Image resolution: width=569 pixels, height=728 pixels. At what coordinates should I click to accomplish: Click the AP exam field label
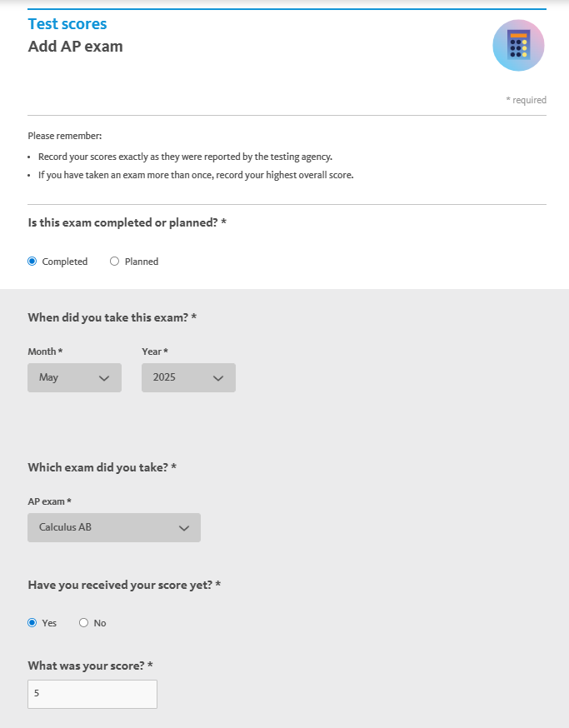[49, 501]
